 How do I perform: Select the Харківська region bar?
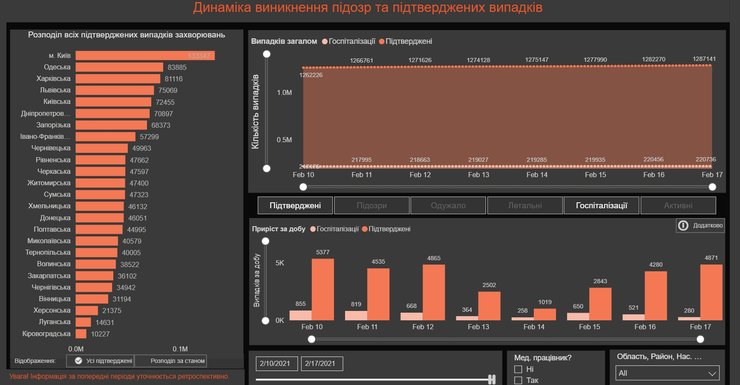(118, 79)
